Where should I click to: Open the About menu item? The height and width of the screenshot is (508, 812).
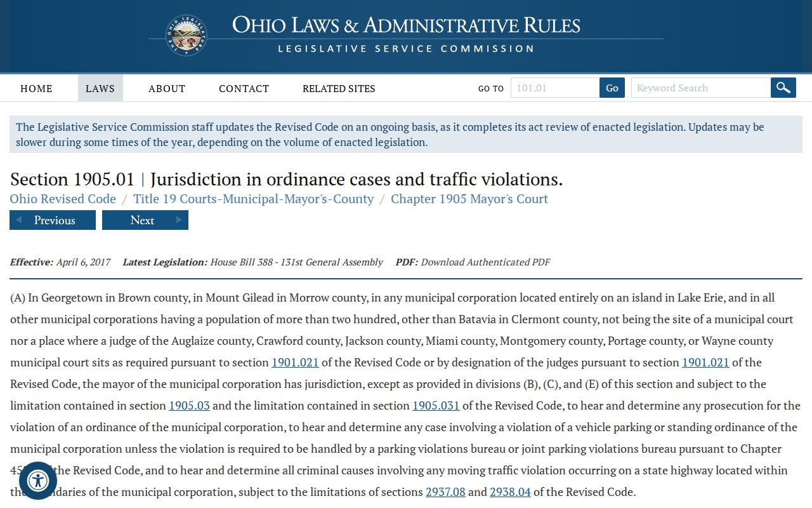(x=167, y=88)
